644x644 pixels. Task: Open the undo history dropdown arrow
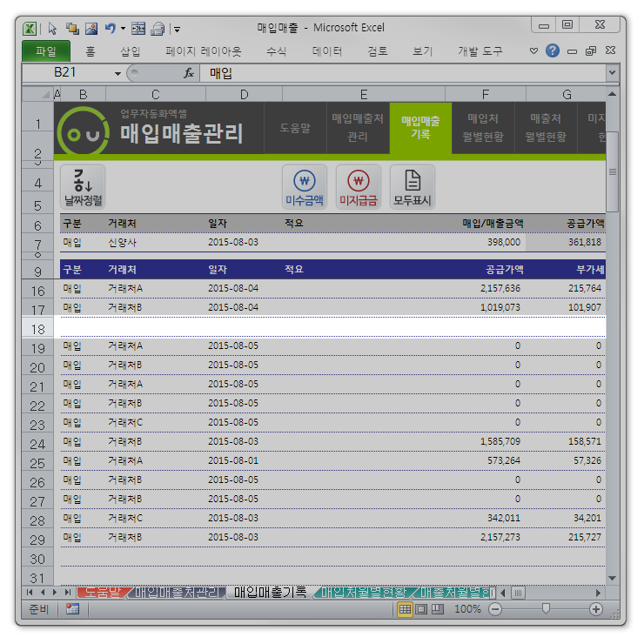[x=123, y=29]
